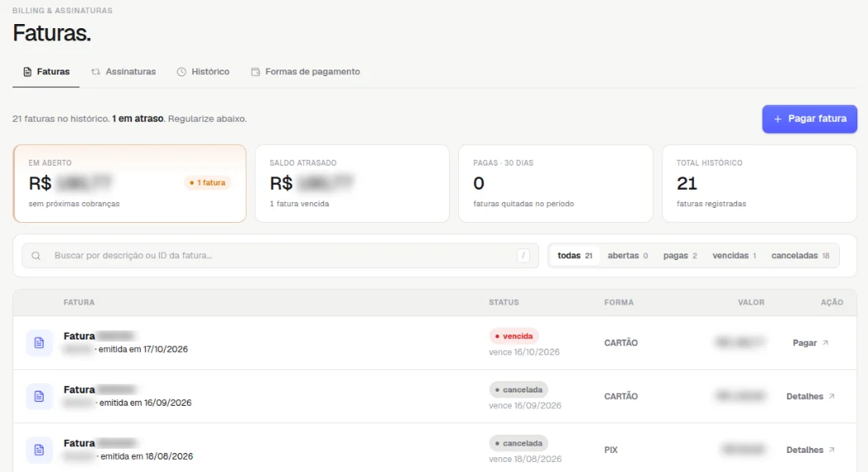
Task: Click the PIX payment method cell
Action: [611, 450]
